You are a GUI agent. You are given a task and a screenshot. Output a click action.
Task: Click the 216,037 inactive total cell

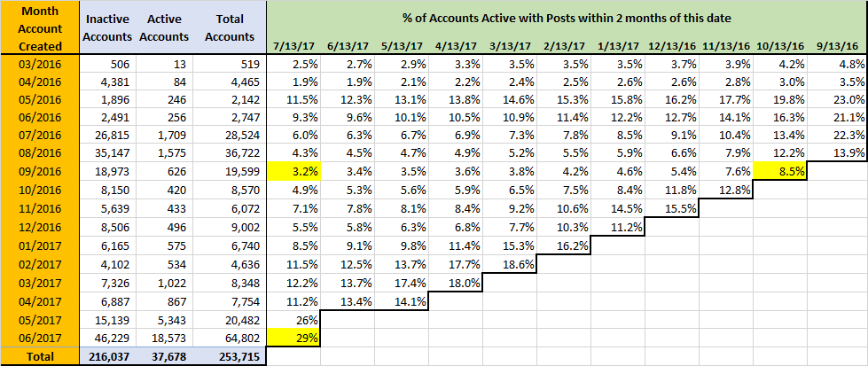108,356
